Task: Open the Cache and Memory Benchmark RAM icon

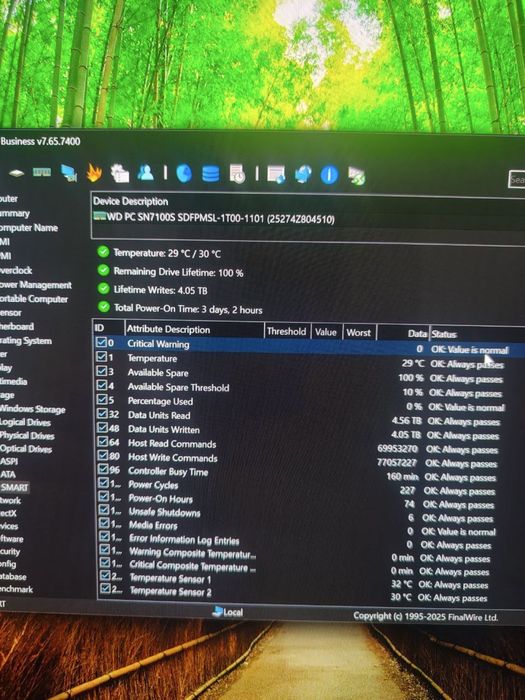Action: coord(42,172)
